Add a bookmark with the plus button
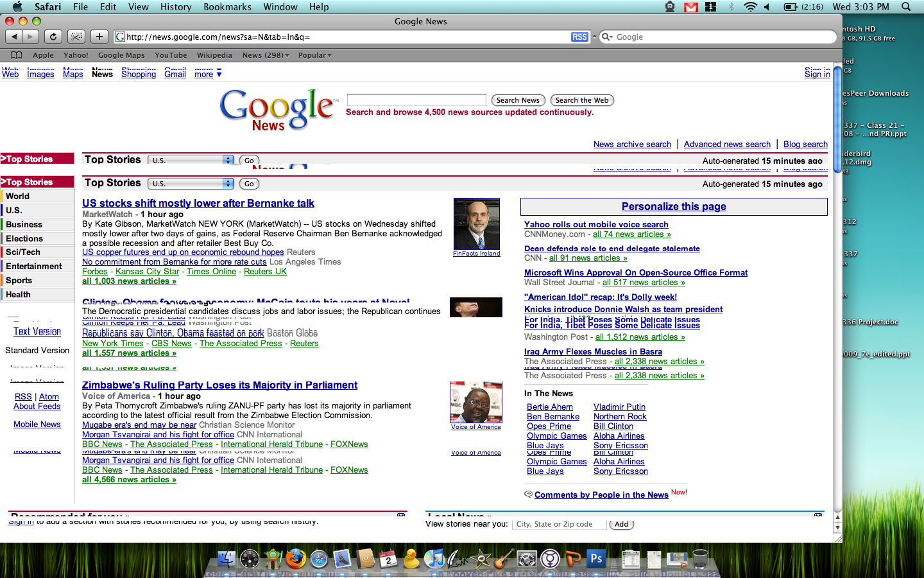This screenshot has width=924, height=578. coord(99,37)
